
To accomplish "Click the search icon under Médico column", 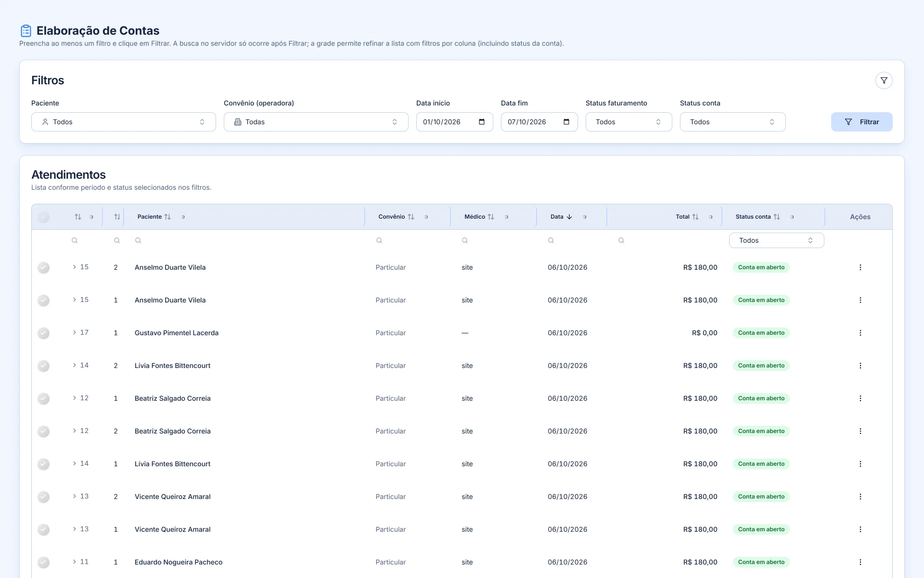I will point(465,240).
